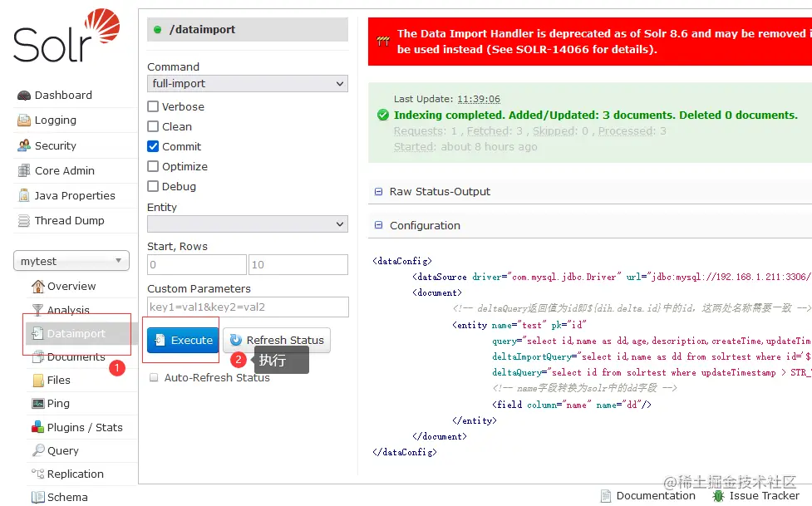Click the Documentation page icon

pos(605,496)
